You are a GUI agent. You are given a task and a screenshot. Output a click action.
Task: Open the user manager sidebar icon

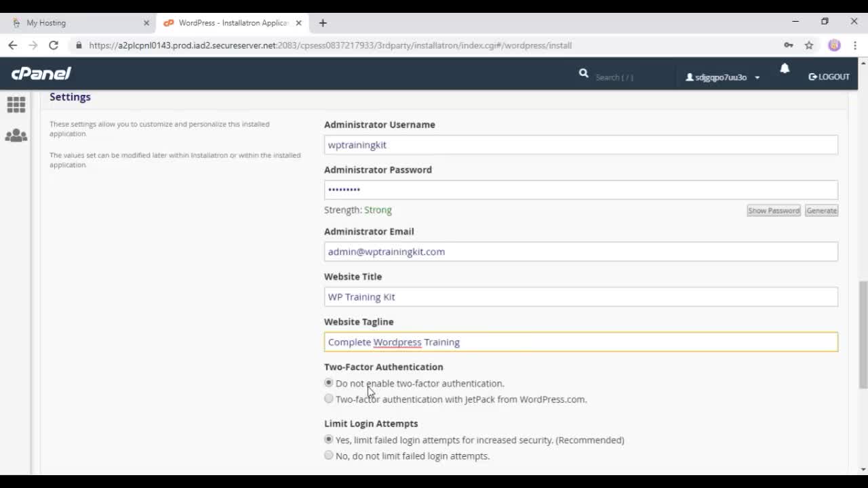point(16,136)
